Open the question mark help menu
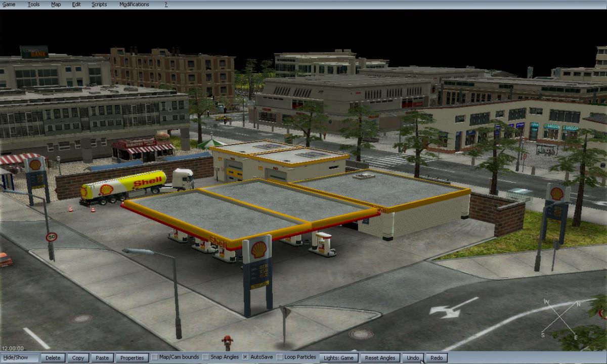Image resolution: width=607 pixels, height=364 pixels. coord(166,5)
